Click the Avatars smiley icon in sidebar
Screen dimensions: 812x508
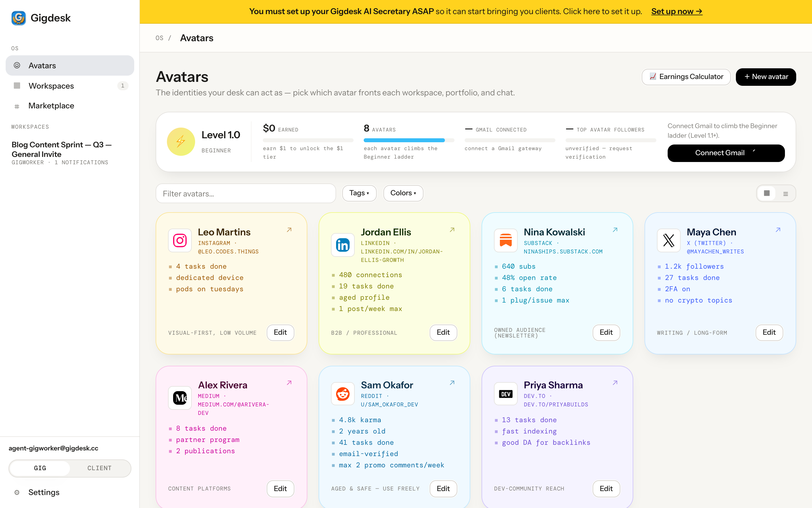pos(17,65)
